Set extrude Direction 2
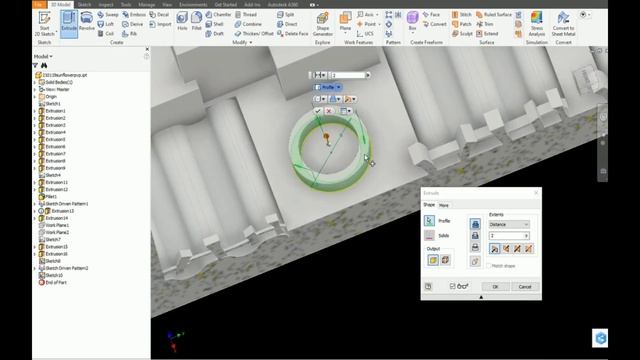The height and width of the screenshot is (360, 640). [x=506, y=249]
